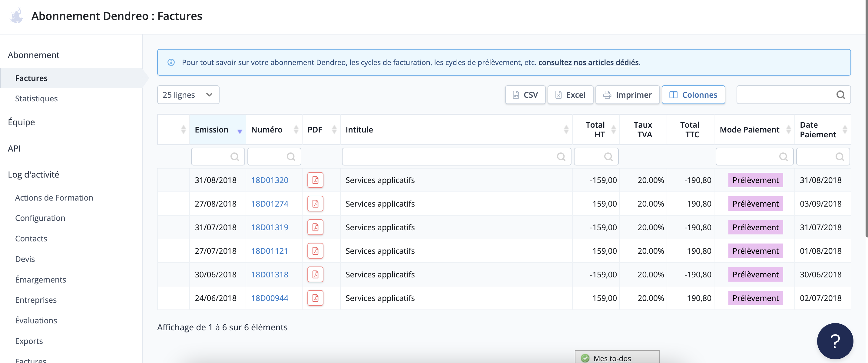Sort by the first blank column arrows
This screenshot has height=363, width=868.
coord(183,129)
